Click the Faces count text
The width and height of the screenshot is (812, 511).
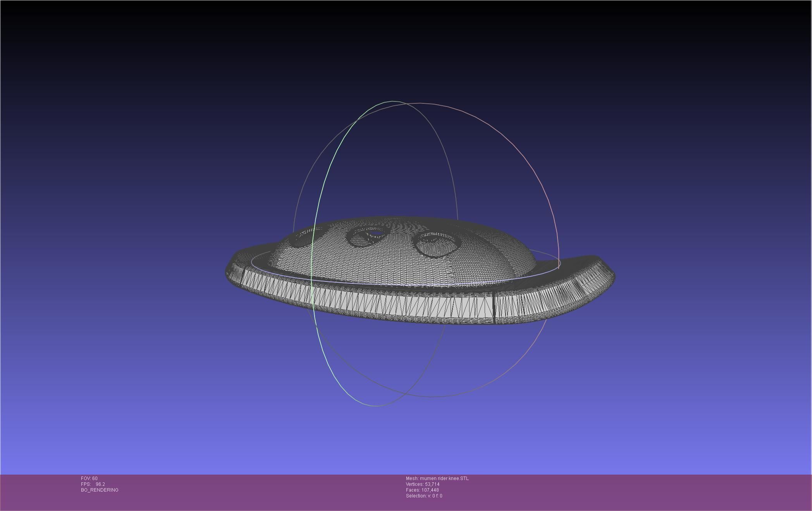click(422, 490)
